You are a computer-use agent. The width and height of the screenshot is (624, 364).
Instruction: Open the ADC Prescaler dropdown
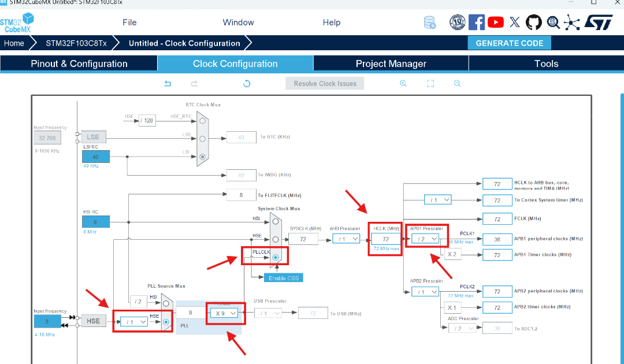[x=462, y=328]
